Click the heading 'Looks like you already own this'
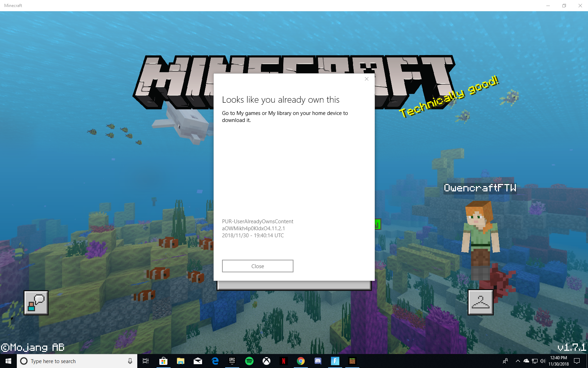Screen dimensions: 588x368 pos(281,100)
